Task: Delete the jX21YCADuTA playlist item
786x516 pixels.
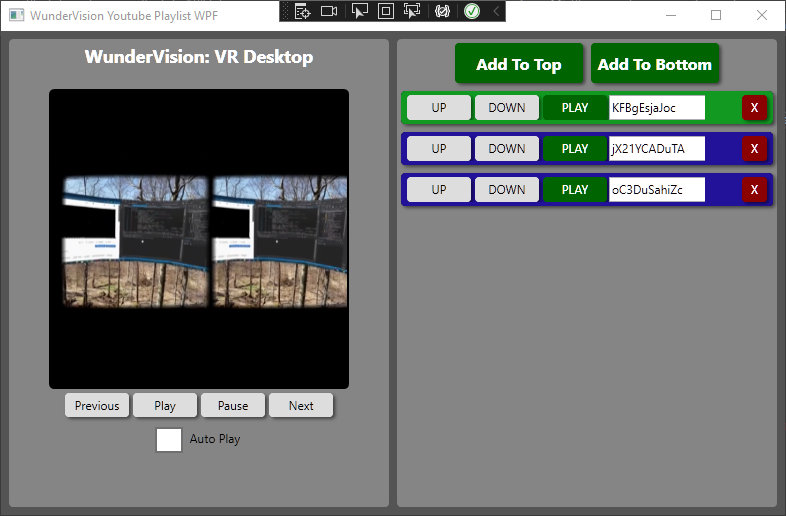Action: tap(754, 149)
